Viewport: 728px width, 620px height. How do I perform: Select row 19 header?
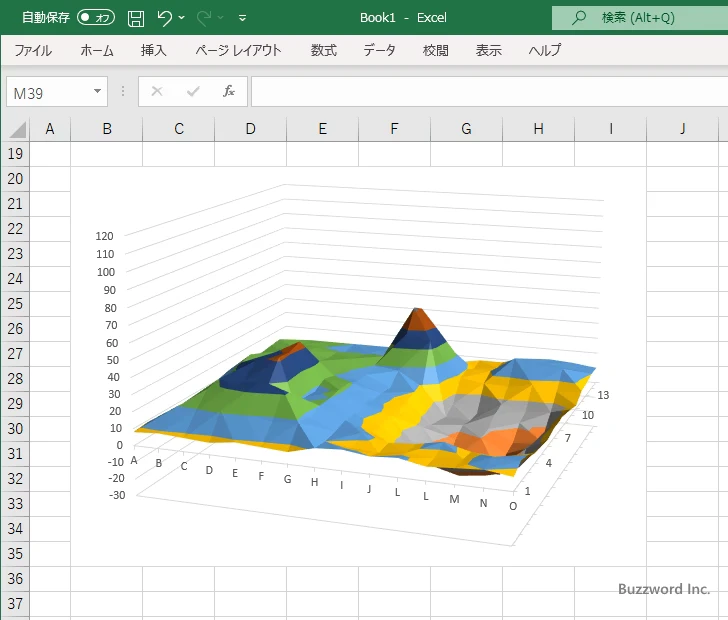point(15,154)
